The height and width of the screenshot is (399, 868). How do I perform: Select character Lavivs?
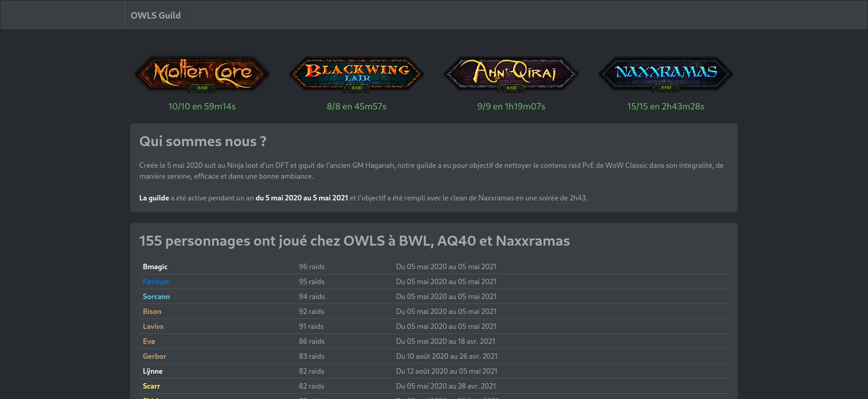[x=153, y=326]
